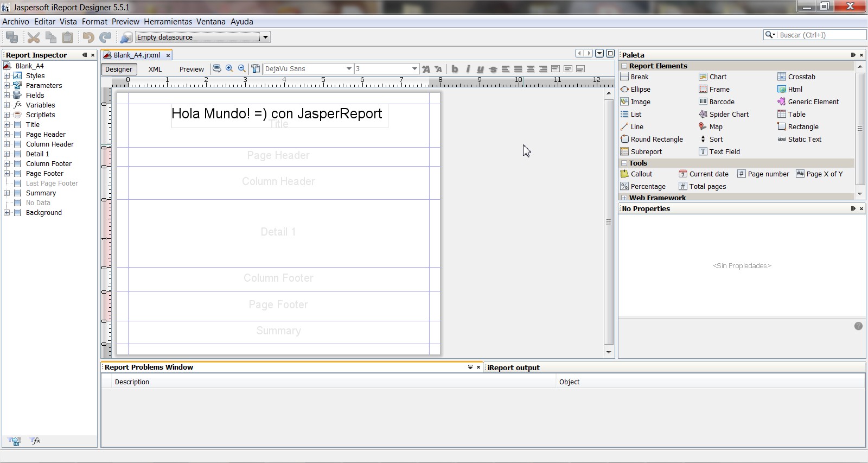Undo the last action
Screen dimensions: 868x463
(88, 37)
